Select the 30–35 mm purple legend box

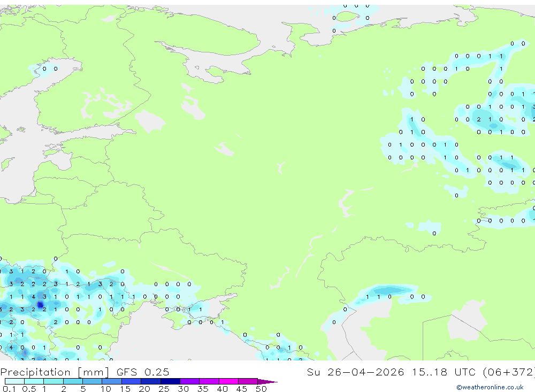(190, 381)
